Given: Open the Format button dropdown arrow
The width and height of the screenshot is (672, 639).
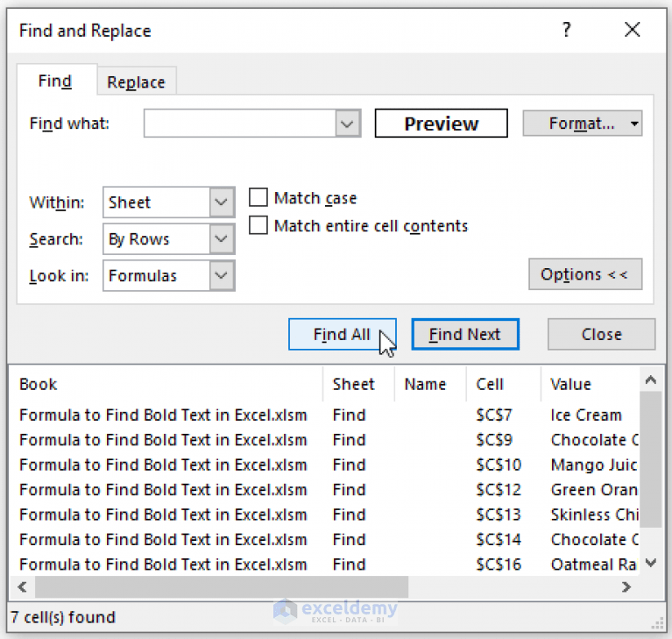Looking at the screenshot, I should coord(634,124).
